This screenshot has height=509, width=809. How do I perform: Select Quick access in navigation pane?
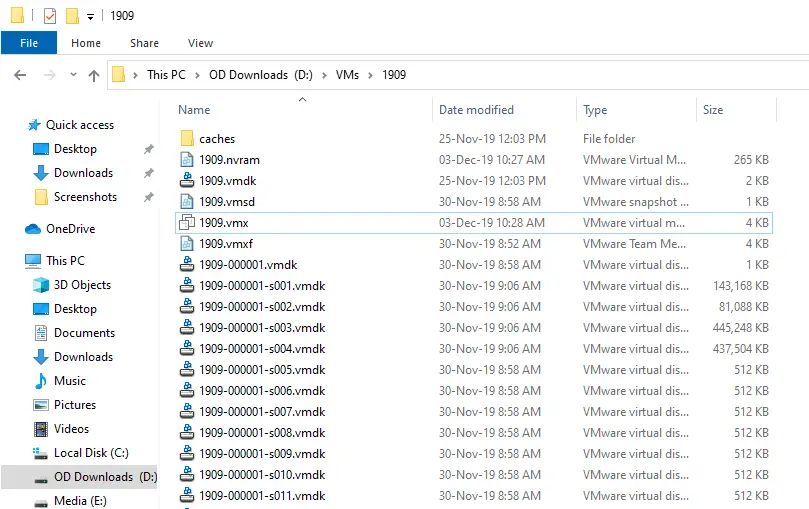(79, 125)
